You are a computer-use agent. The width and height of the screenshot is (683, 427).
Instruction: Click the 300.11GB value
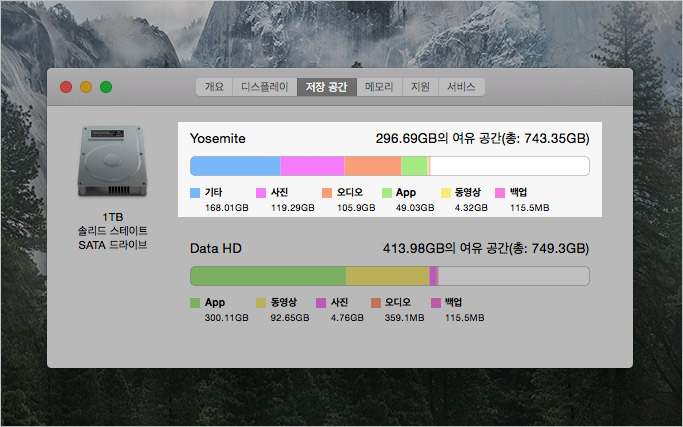click(227, 318)
